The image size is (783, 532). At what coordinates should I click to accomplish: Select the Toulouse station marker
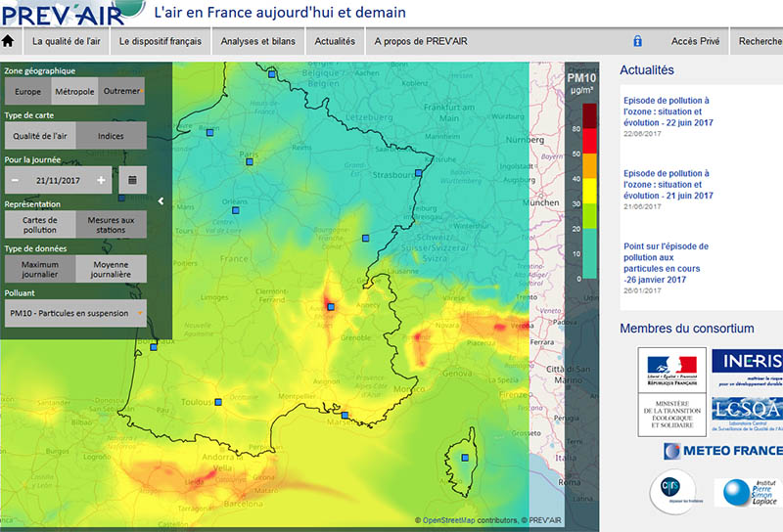[x=218, y=402]
